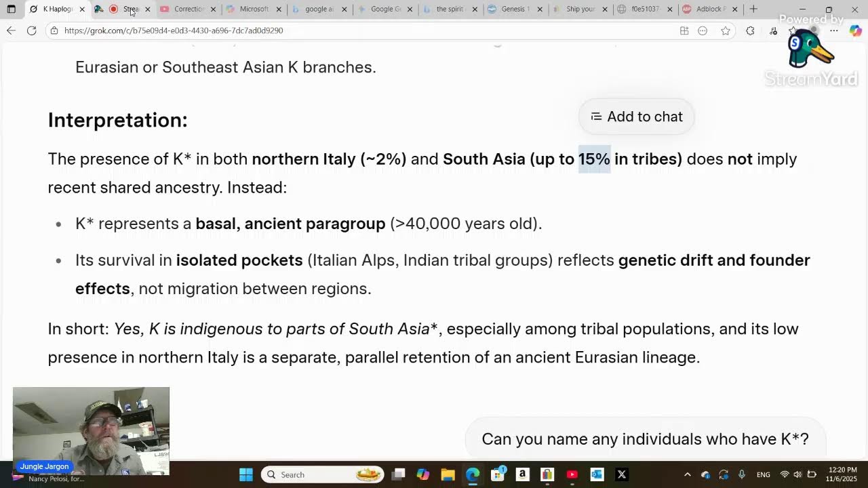Launch Copilot from the taskbar
Image resolution: width=868 pixels, height=488 pixels.
pyautogui.click(x=423, y=474)
